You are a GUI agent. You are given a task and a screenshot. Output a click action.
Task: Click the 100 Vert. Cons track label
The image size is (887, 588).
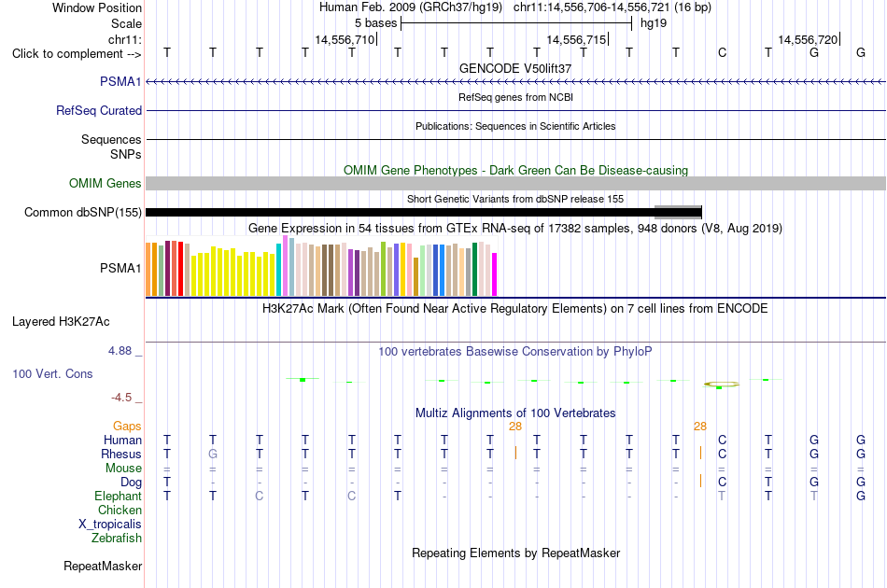52,373
